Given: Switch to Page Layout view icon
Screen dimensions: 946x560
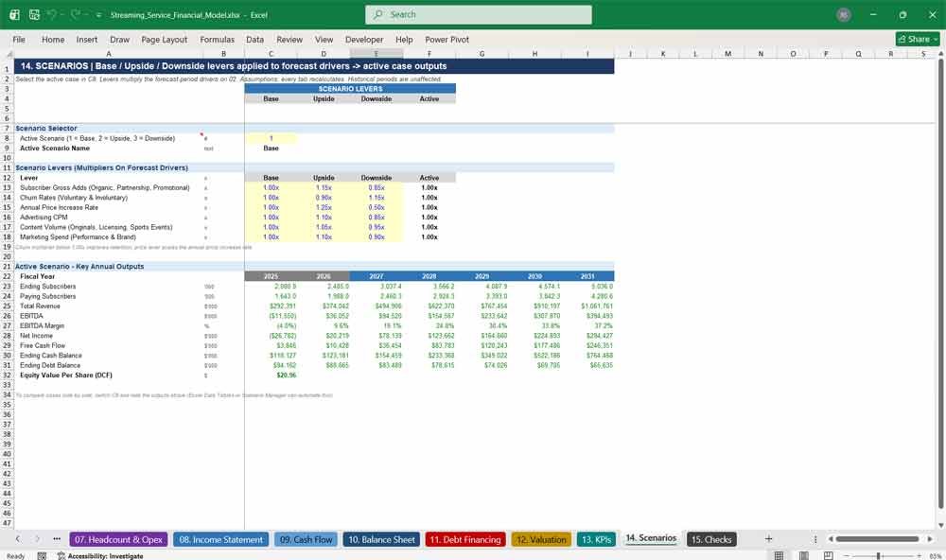Looking at the screenshot, I should [x=803, y=555].
